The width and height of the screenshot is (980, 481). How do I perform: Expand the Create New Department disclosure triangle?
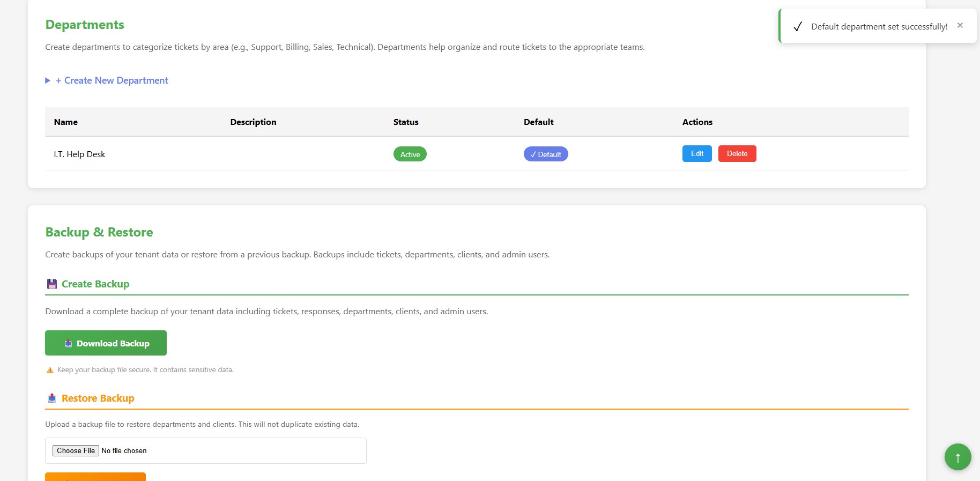click(x=48, y=80)
